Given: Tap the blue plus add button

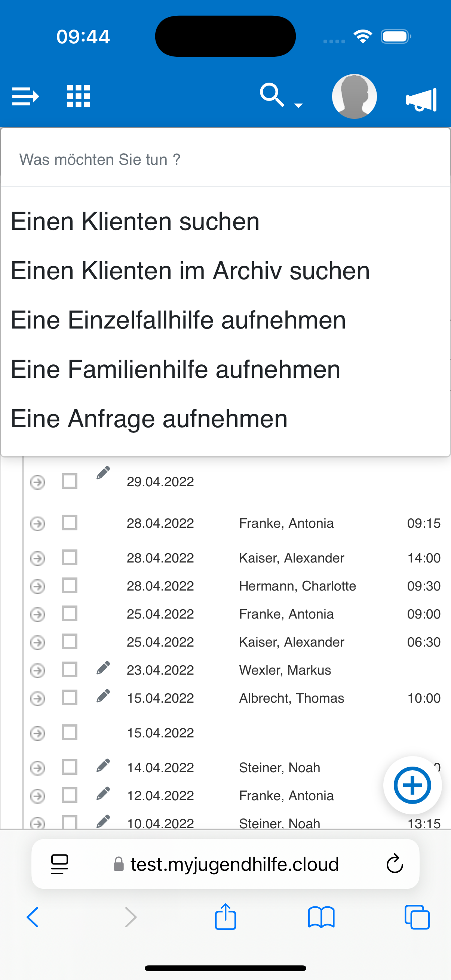Looking at the screenshot, I should coord(412,785).
